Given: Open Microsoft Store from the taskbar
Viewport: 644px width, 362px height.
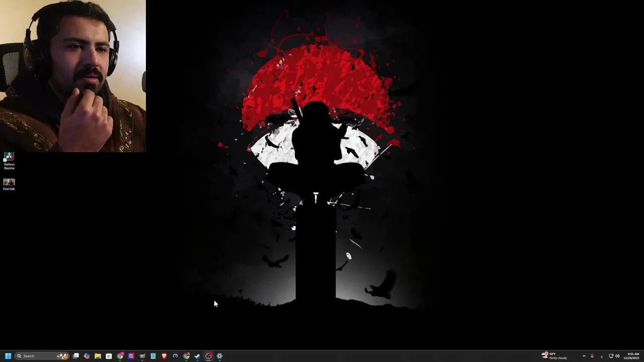Looking at the screenshot, I should [x=109, y=356].
